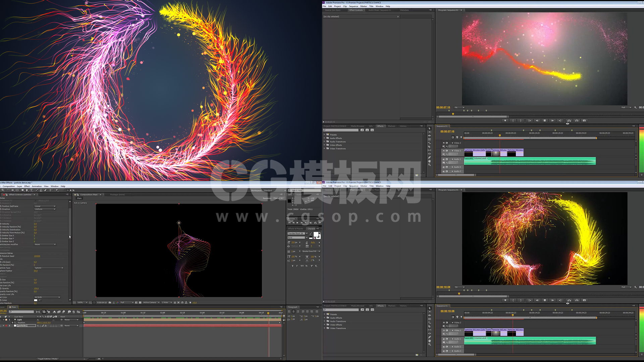Expand Video Effects folder in upper Effects panel

coord(325,145)
